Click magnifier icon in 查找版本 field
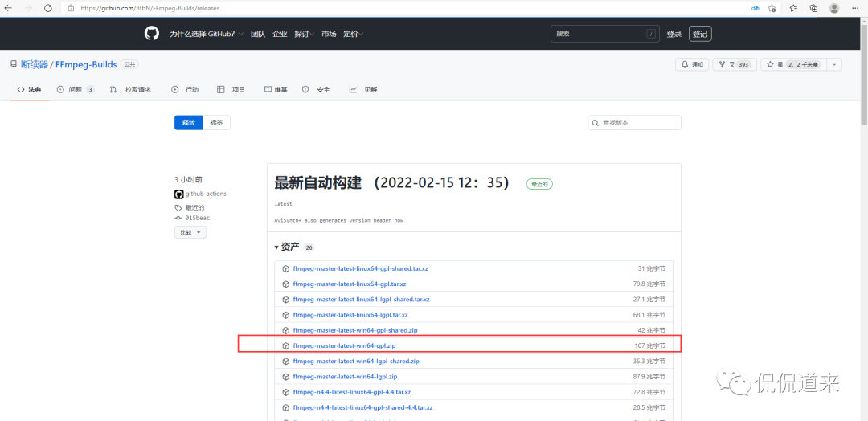 (596, 123)
